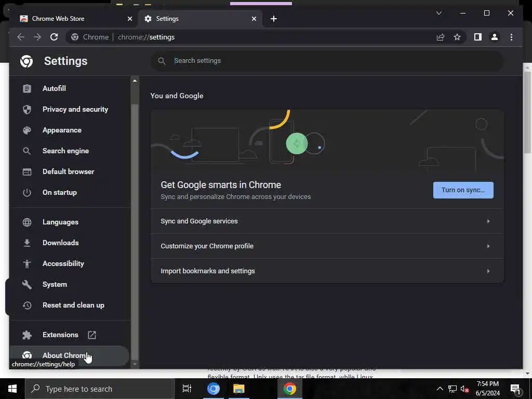Bookmark this tab with star icon
532x399 pixels.
(x=457, y=37)
